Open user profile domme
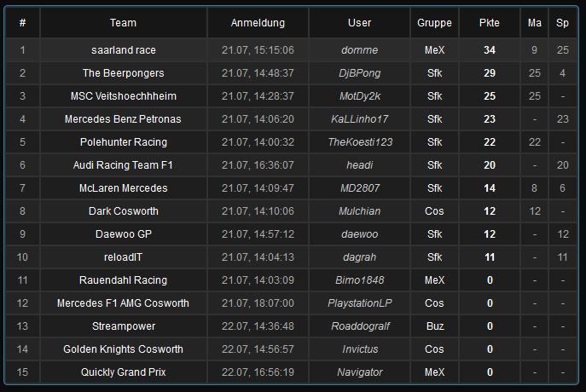This screenshot has height=392, width=586. pos(359,50)
